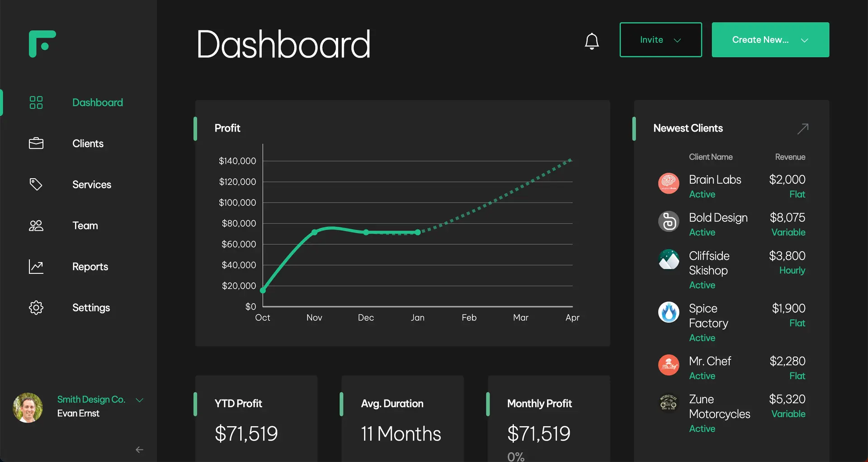The width and height of the screenshot is (868, 462).
Task: Click the Monthly Profit card title
Action: (539, 404)
